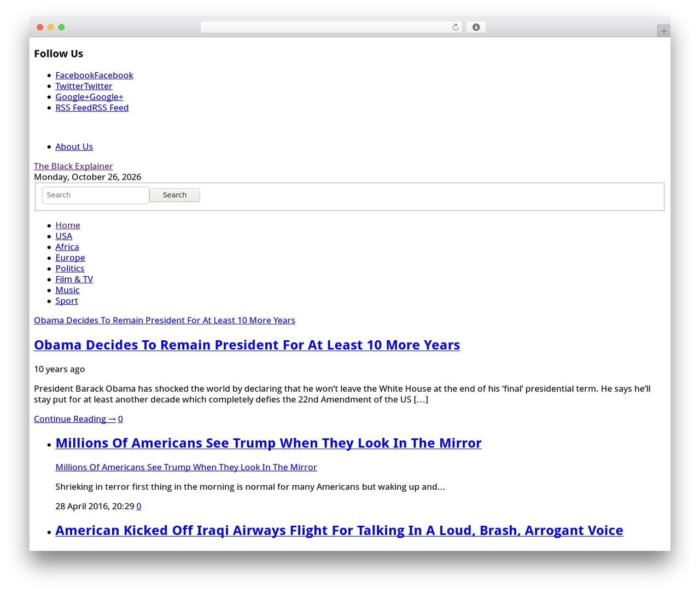This screenshot has width=700, height=593.
Task: Select Sport in the navigation menu
Action: (x=67, y=301)
